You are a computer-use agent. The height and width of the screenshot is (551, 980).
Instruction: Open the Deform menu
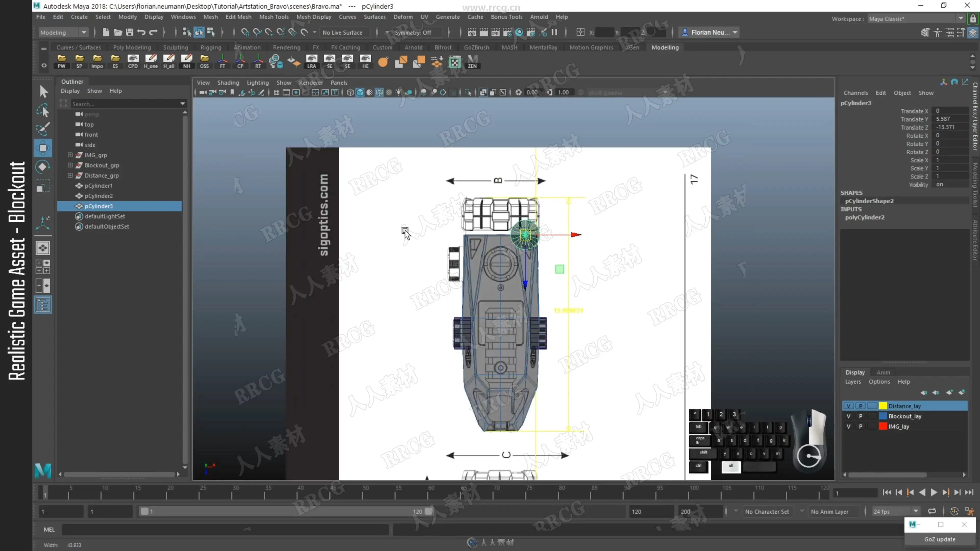(403, 17)
